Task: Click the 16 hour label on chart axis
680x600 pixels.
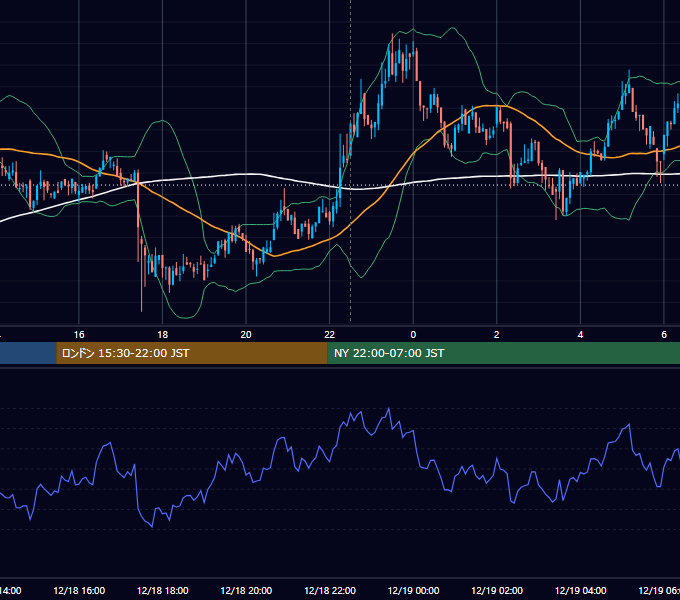Action: pos(79,335)
